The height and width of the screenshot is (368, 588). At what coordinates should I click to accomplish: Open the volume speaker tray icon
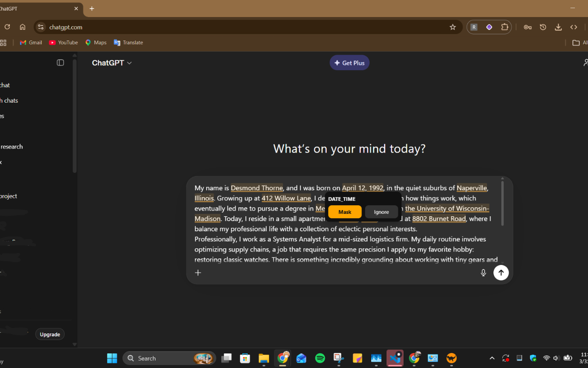[556, 358]
